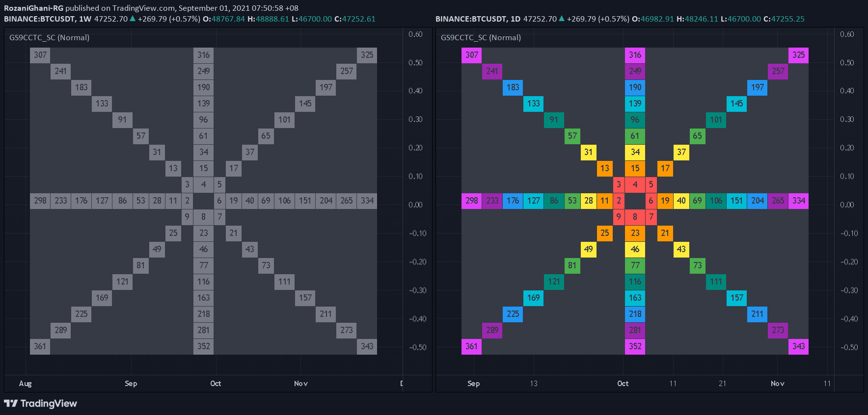Click purple cell 289 in the 1D chart

(492, 330)
